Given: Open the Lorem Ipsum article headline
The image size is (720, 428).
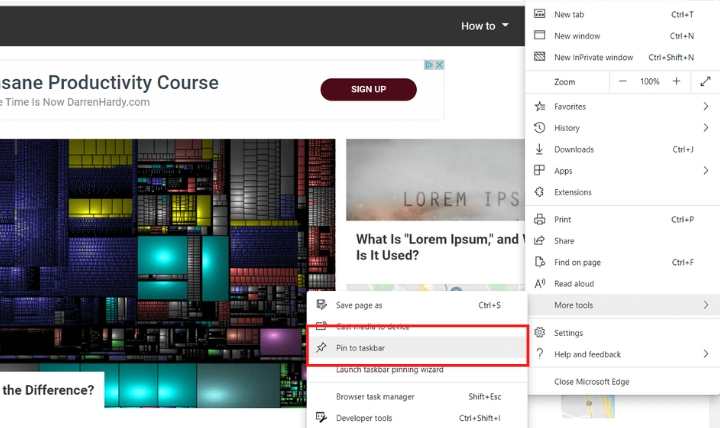Looking at the screenshot, I should 439,247.
